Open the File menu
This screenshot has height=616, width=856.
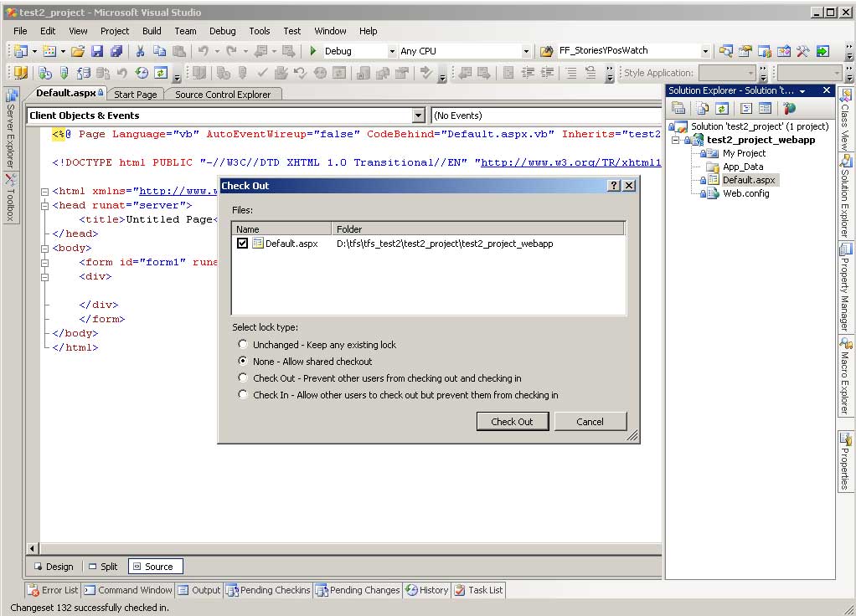click(x=20, y=31)
